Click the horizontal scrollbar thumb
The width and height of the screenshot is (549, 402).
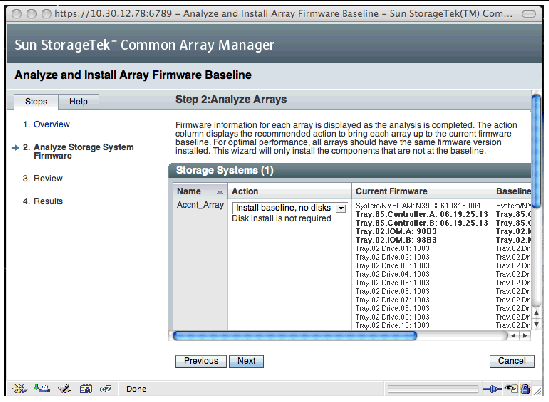[x=295, y=336]
